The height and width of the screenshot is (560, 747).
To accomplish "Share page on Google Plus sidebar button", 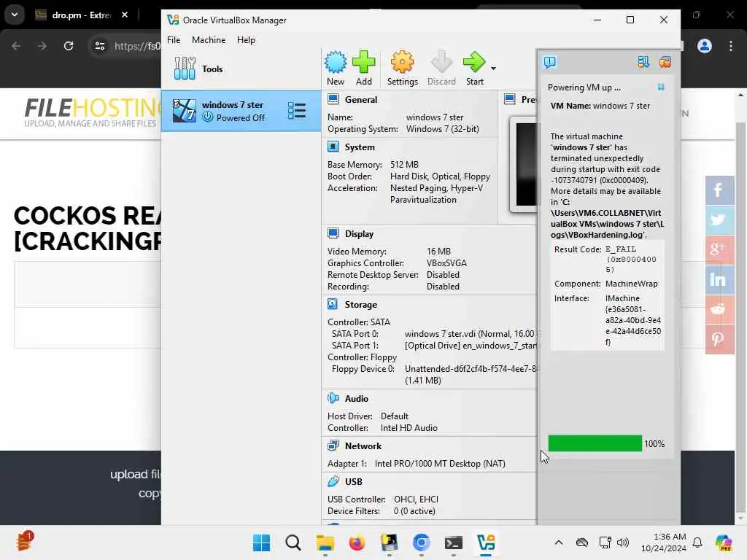I will [x=719, y=249].
